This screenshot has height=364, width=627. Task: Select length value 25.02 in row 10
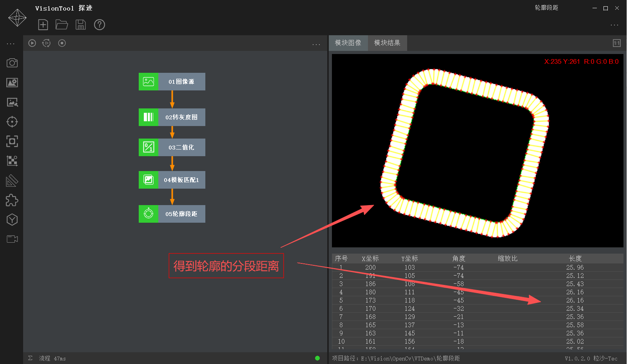point(575,342)
